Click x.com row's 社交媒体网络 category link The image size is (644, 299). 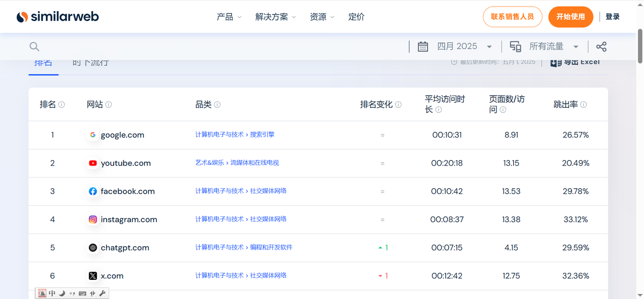click(268, 276)
